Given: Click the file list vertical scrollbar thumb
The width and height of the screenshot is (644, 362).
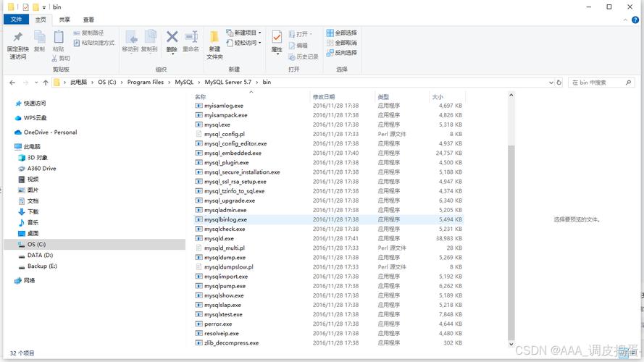Looking at the screenshot, I should point(511,242).
